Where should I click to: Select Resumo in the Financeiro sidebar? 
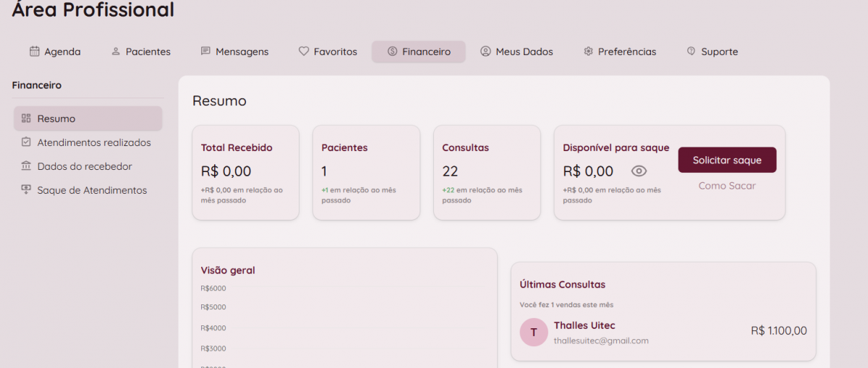coord(56,119)
